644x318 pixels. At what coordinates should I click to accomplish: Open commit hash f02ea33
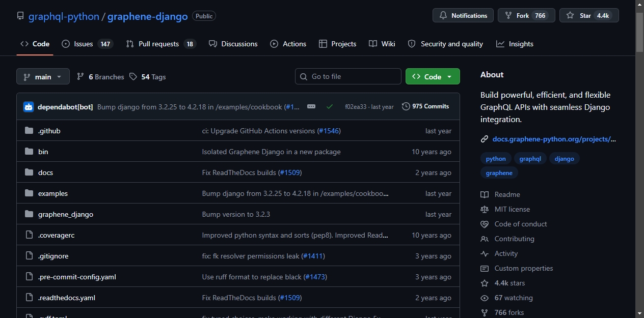point(355,107)
